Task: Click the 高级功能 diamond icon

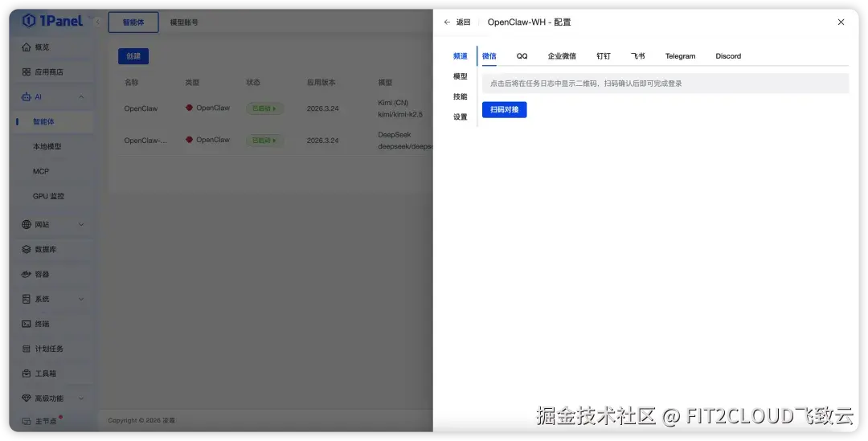Action: click(26, 398)
